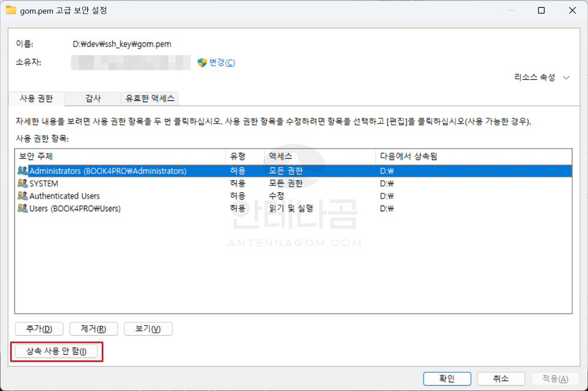Click the Administrators group icon
Image resolution: width=588 pixels, height=391 pixels.
pyautogui.click(x=23, y=171)
